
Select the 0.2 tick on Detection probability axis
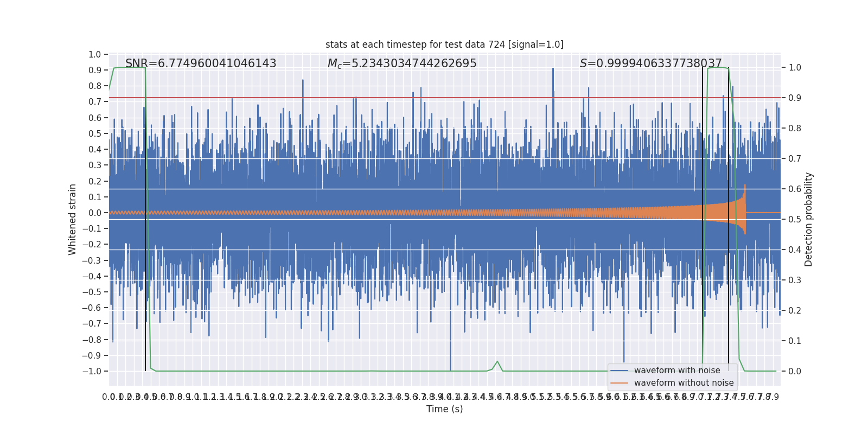795,311
